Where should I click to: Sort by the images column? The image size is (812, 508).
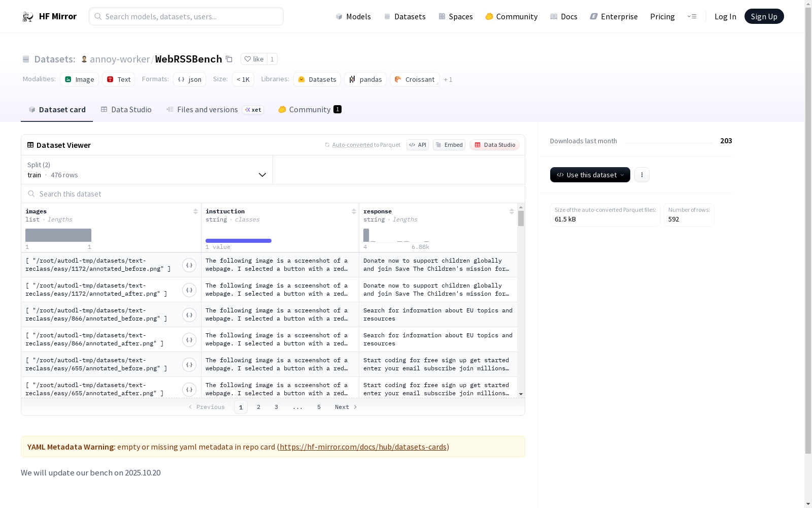click(x=195, y=211)
